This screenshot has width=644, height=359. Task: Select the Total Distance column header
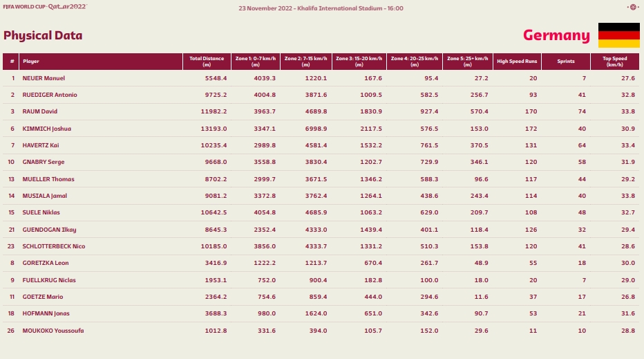tap(207, 62)
